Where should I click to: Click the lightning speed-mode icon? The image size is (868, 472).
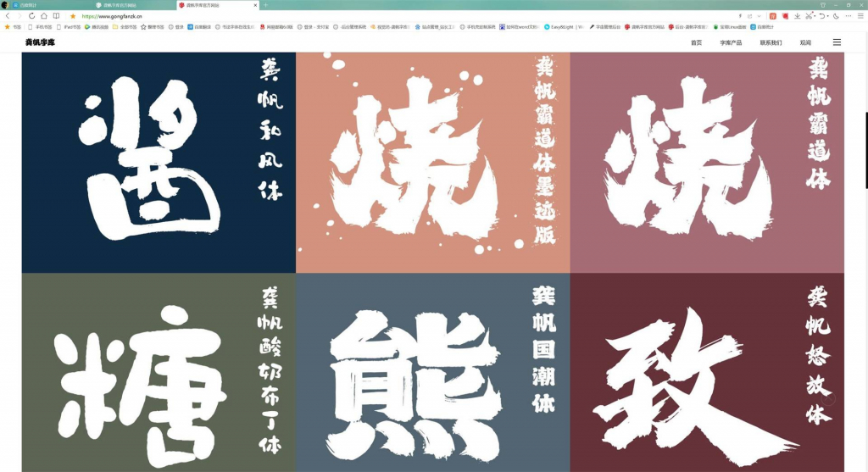(x=740, y=16)
